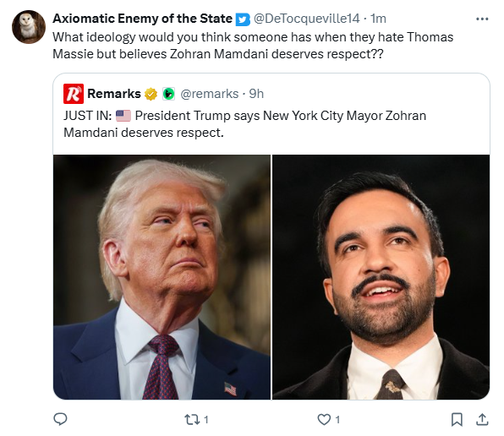Viewport: 504px width, 436px height.
Task: Open the three-dot more options menu
Action: point(482,19)
